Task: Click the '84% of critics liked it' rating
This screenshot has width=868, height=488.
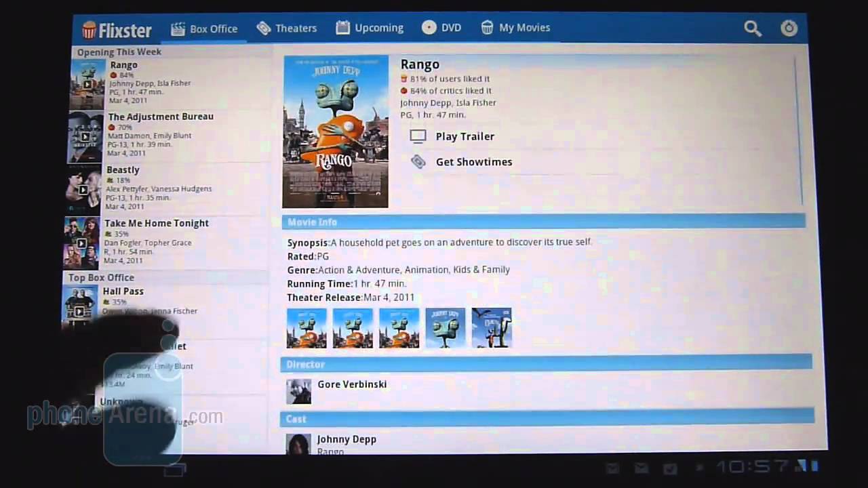Action: pyautogui.click(x=446, y=91)
